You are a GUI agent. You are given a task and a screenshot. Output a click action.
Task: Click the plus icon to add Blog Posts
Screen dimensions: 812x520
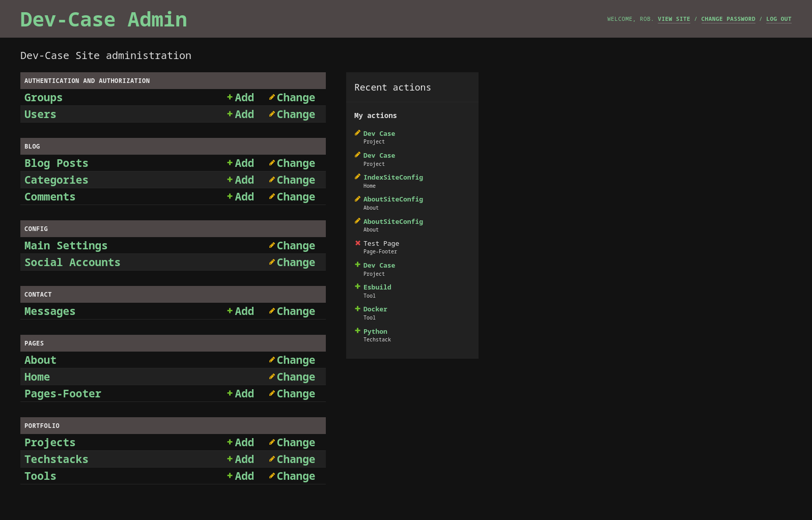pyautogui.click(x=230, y=163)
